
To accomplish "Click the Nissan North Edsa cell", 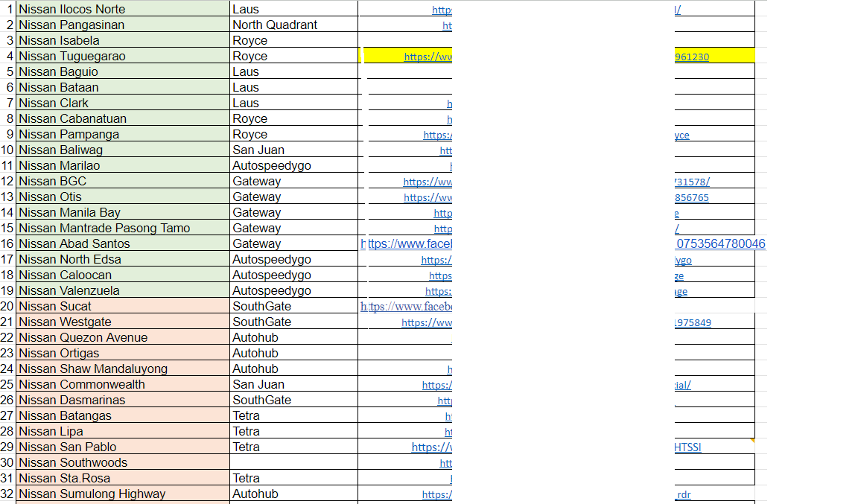I will click(123, 259).
